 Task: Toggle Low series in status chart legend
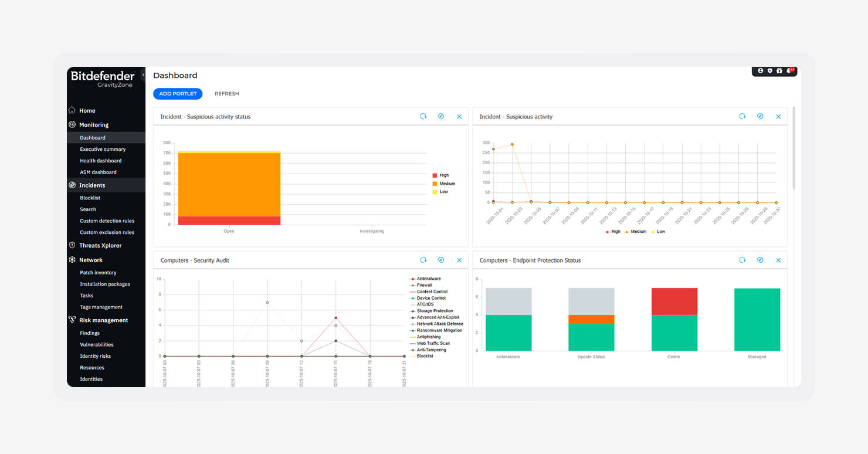click(440, 192)
